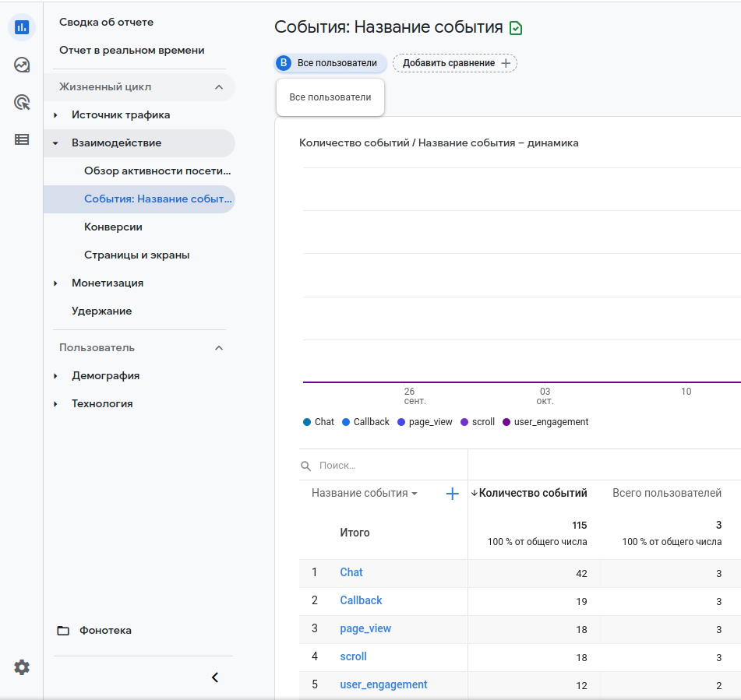741x700 pixels.
Task: Open the Configure table icon
Action: click(22, 139)
